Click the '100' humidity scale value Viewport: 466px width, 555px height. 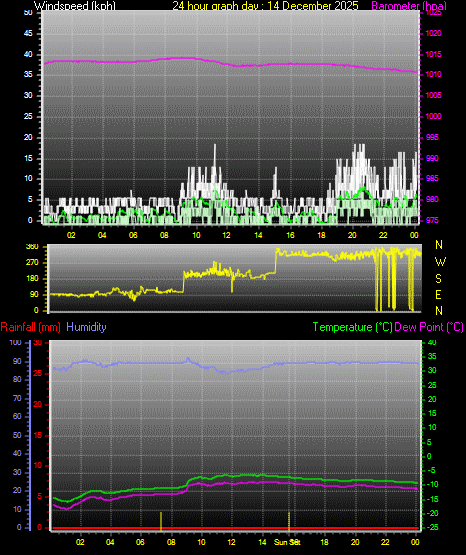(16, 342)
